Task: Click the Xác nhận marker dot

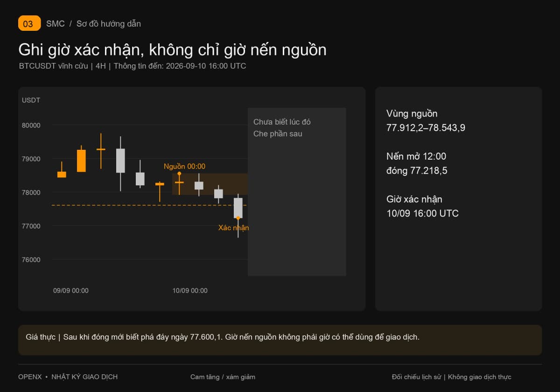Action: click(238, 218)
